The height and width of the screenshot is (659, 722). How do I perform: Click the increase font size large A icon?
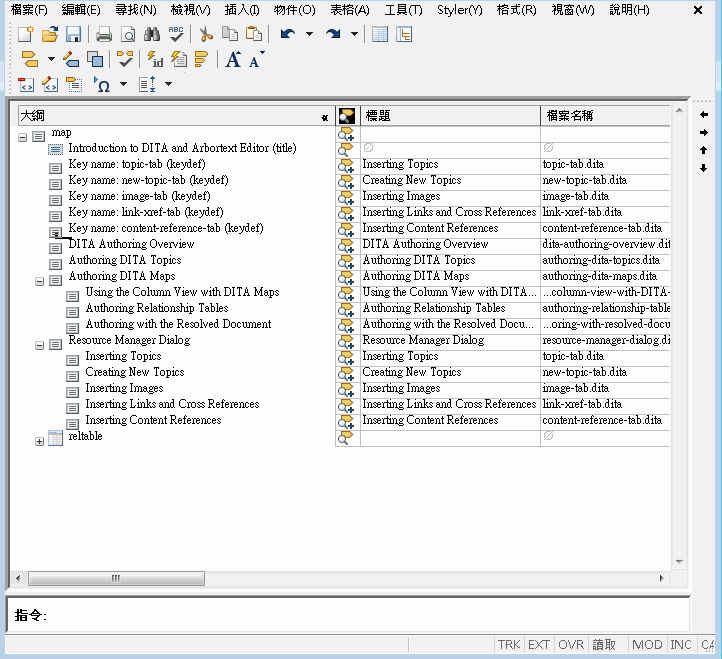233,59
